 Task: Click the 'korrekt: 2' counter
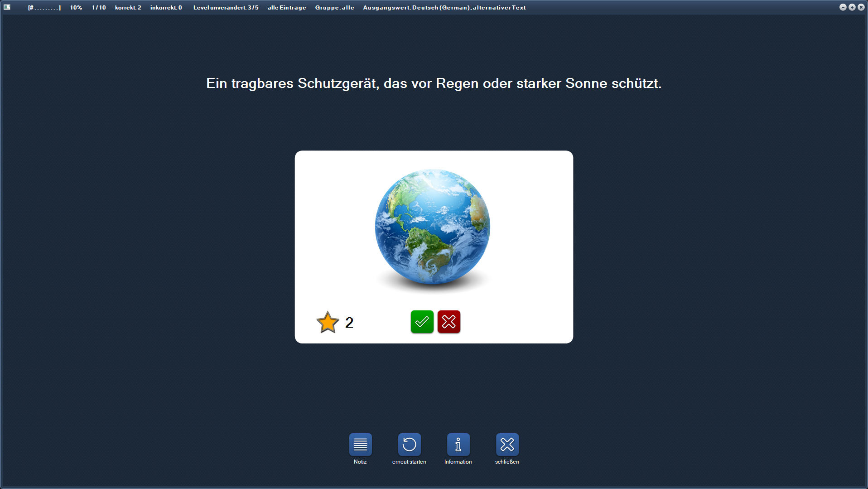click(x=128, y=7)
